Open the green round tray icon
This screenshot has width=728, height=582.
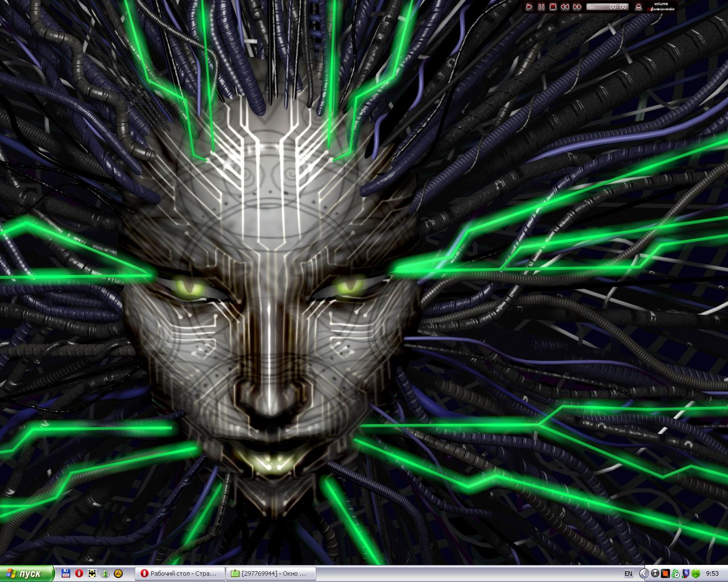696,573
